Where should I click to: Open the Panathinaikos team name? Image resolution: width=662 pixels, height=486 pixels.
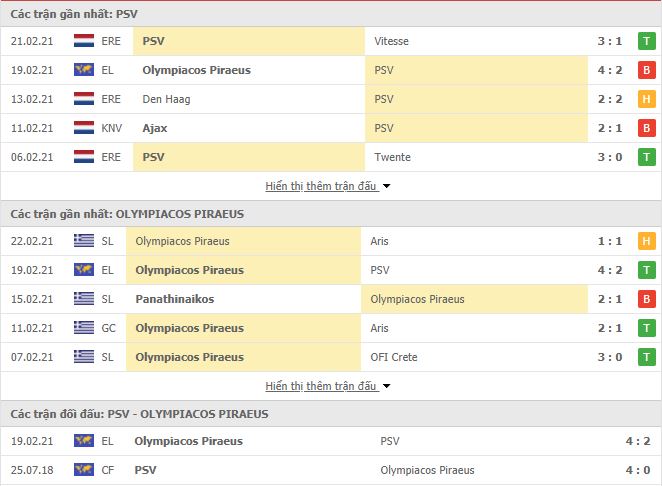pos(175,299)
